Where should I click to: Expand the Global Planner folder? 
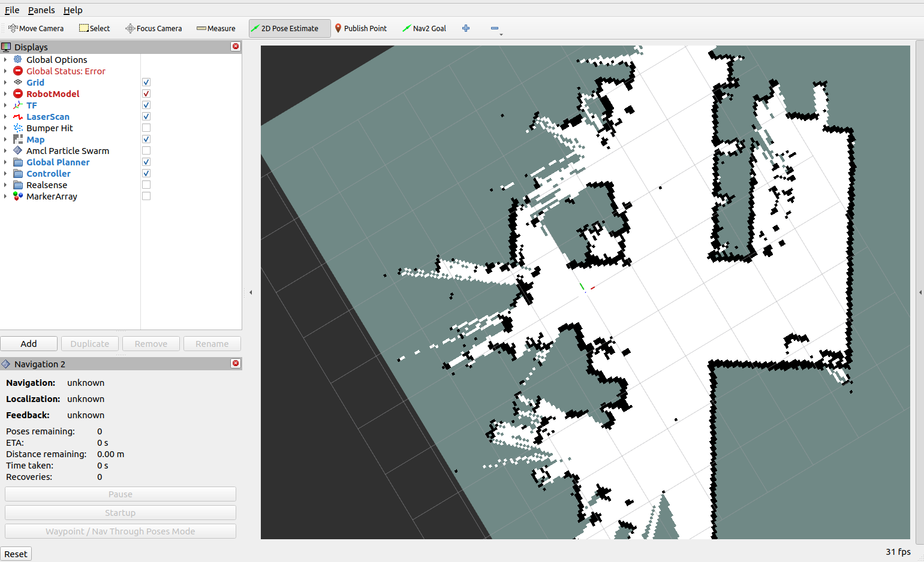[x=5, y=162]
